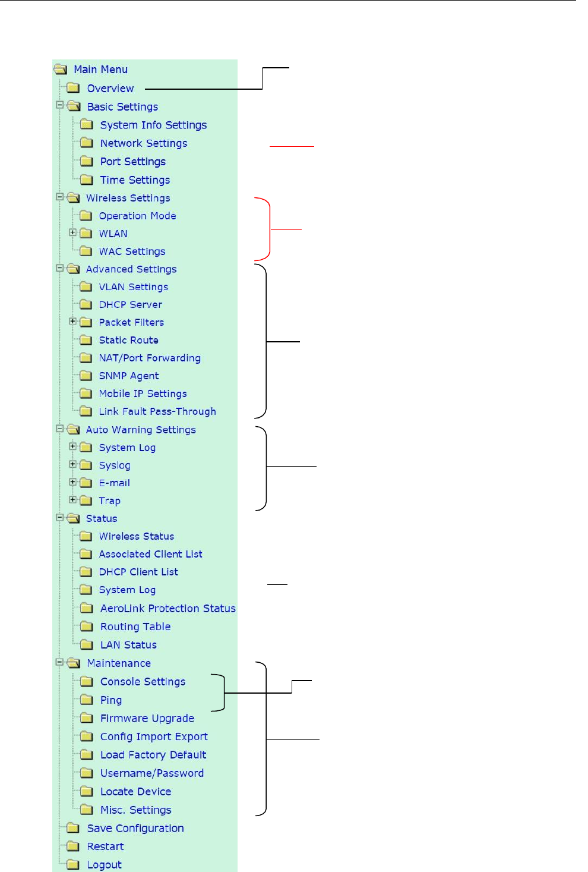The image size is (588, 872).
Task: Collapse the Wireless Settings node
Action: [59, 197]
